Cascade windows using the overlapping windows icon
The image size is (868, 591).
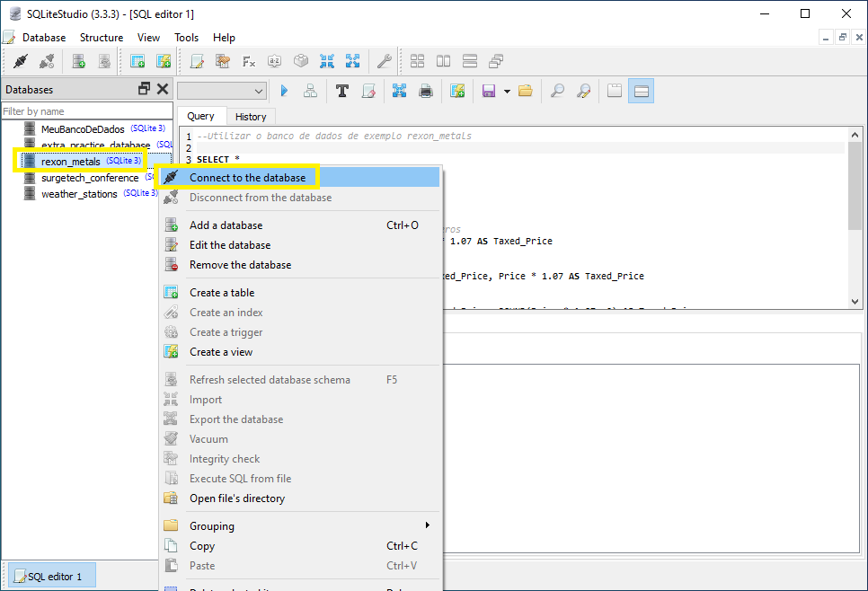click(x=496, y=61)
